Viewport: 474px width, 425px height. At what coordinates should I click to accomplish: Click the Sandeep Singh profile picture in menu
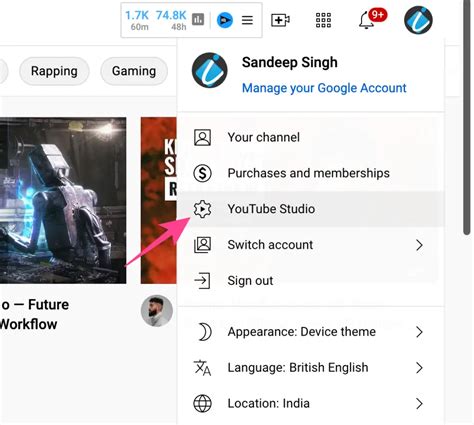coord(210,70)
